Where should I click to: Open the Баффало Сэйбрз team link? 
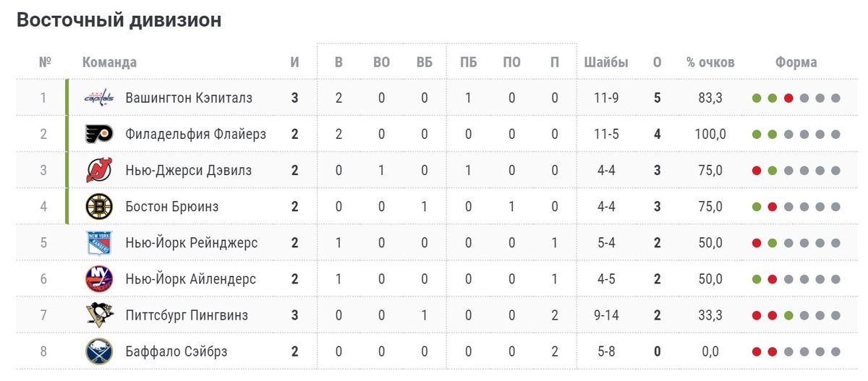tap(176, 351)
